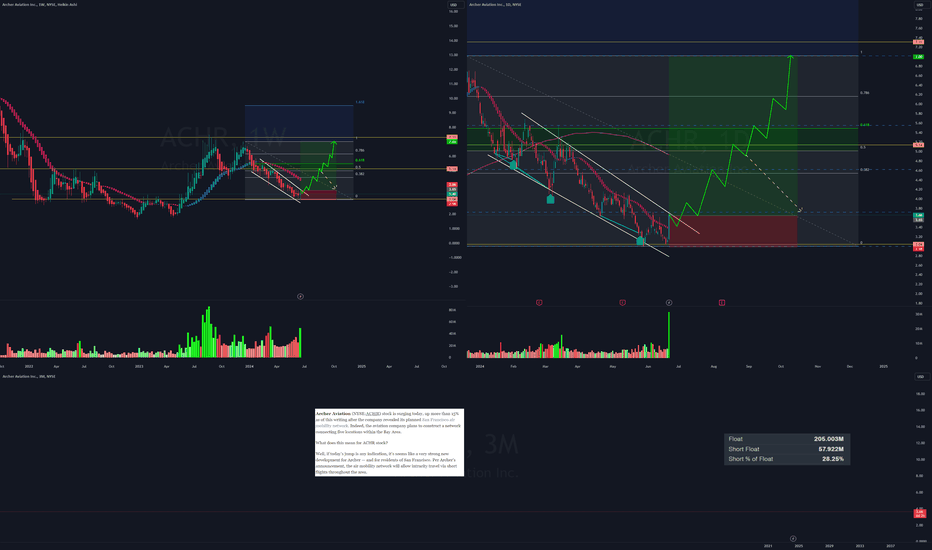Image resolution: width=932 pixels, height=550 pixels.
Task: Click the Archer Aviation 3M NYSE chart title
Action: click(29, 376)
